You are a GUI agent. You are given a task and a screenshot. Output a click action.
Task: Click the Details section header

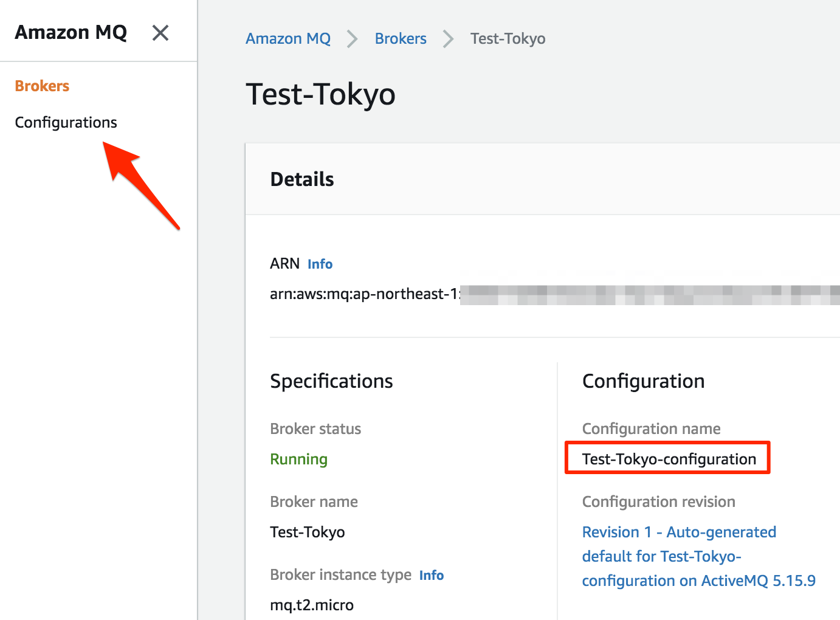(x=302, y=179)
